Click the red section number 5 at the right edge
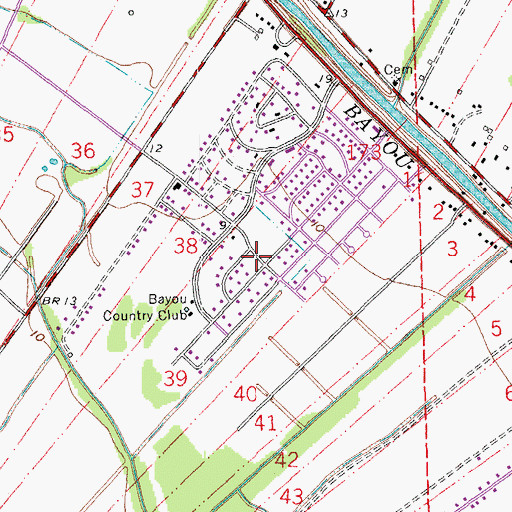Viewport: 512px width, 512px height. 496,328
